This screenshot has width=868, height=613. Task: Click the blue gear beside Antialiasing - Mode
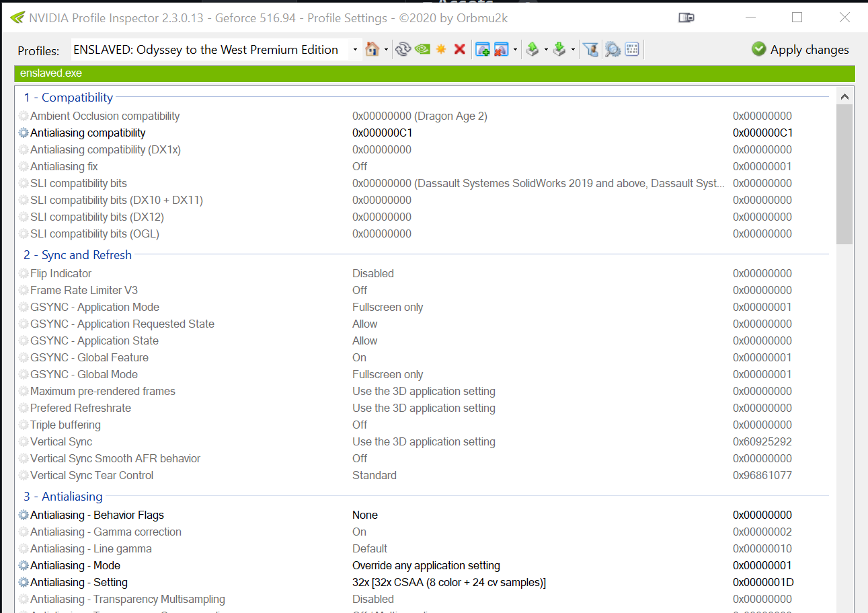(x=24, y=566)
